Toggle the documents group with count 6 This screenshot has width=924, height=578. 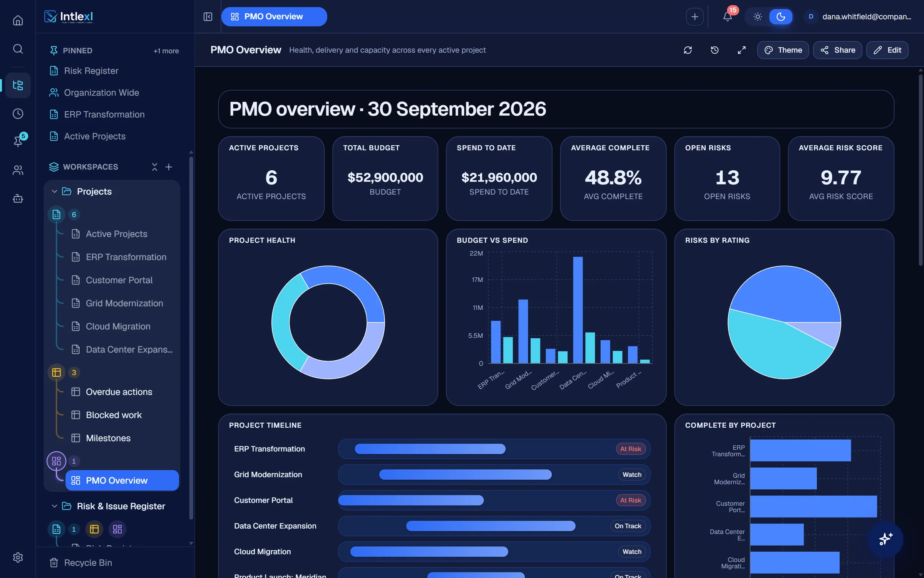coord(56,215)
